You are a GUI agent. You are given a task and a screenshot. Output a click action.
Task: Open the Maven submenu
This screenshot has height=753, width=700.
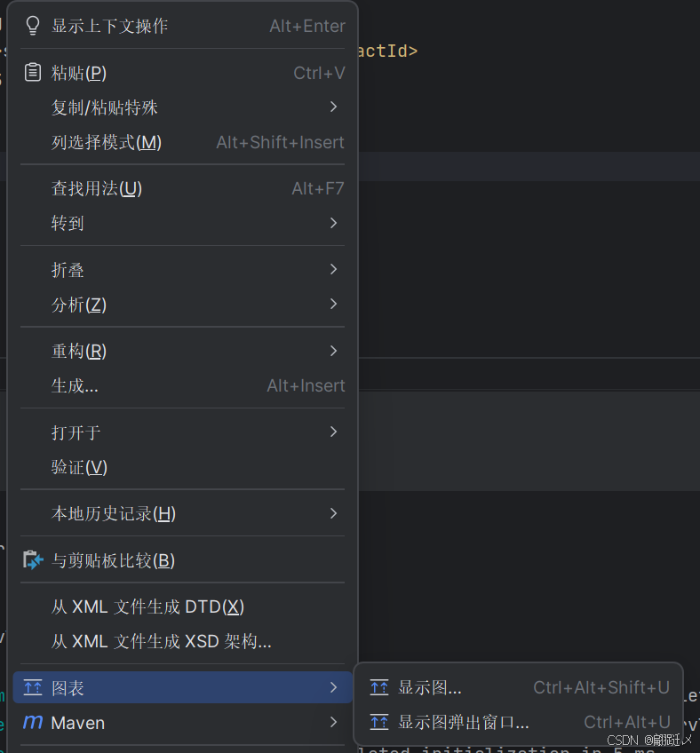click(333, 723)
